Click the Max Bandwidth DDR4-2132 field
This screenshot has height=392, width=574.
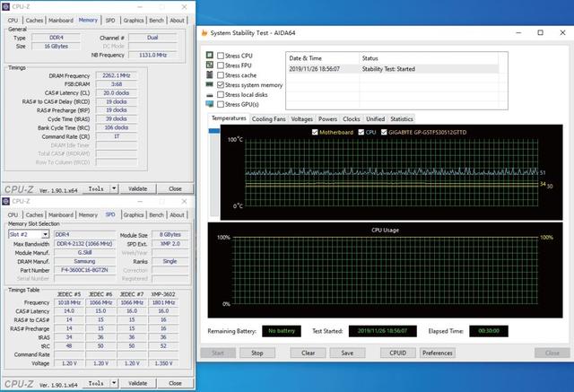pyautogui.click(x=84, y=244)
